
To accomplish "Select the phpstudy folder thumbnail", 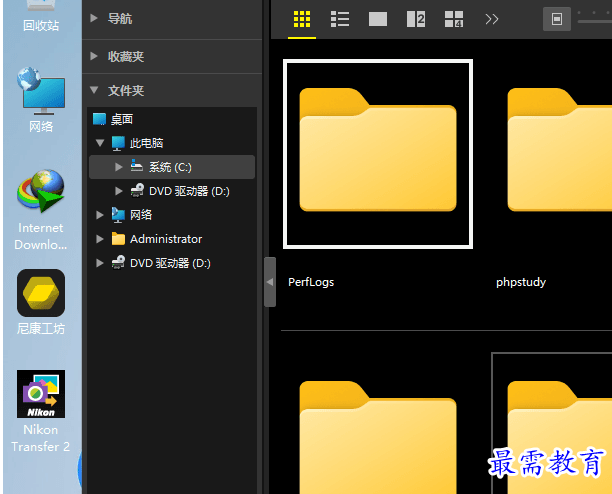I will click(560, 150).
